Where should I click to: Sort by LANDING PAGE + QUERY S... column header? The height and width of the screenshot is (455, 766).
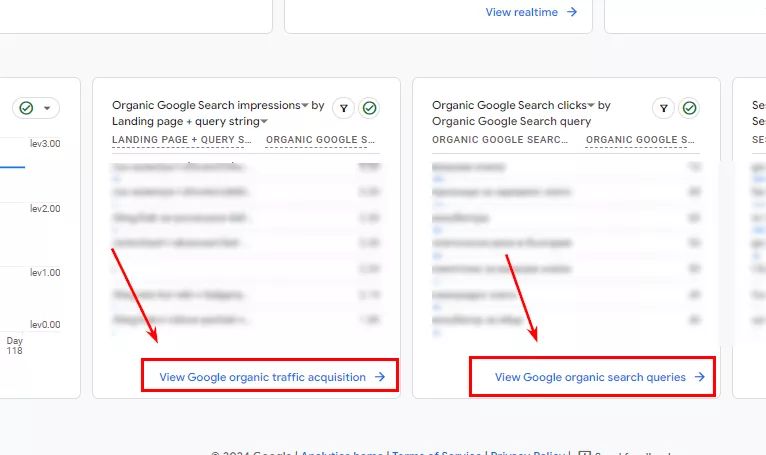pyautogui.click(x=182, y=140)
